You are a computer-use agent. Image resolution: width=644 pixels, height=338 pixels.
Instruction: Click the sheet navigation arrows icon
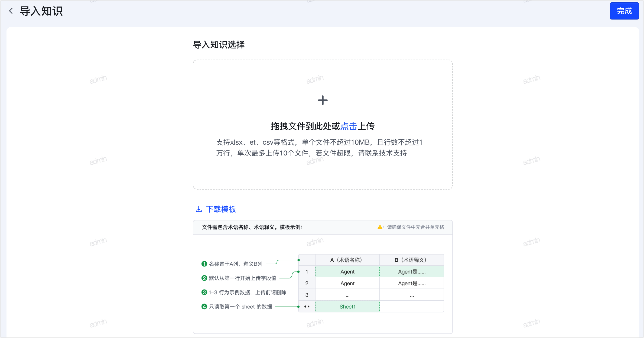[307, 307]
